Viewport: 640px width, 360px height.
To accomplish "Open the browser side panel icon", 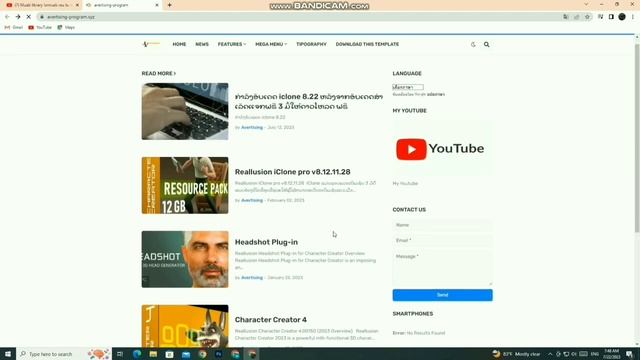I will coord(611,17).
